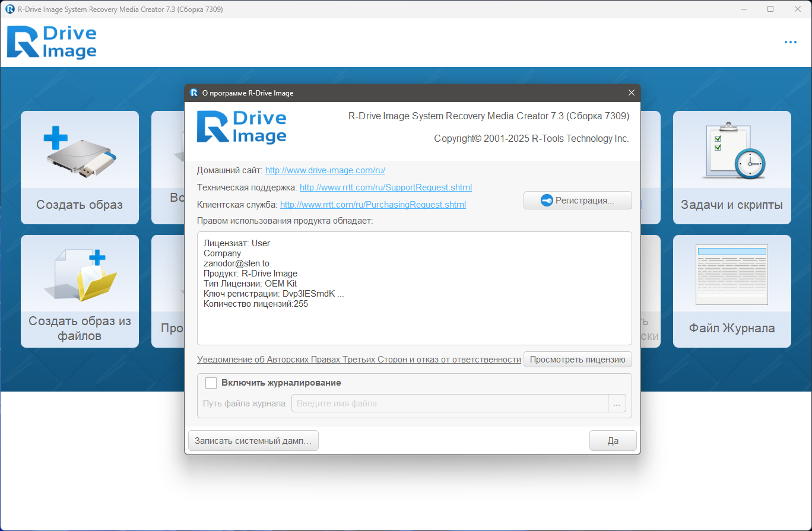Enable the logging checkbox
Screen dimensions: 812x531
(x=211, y=383)
